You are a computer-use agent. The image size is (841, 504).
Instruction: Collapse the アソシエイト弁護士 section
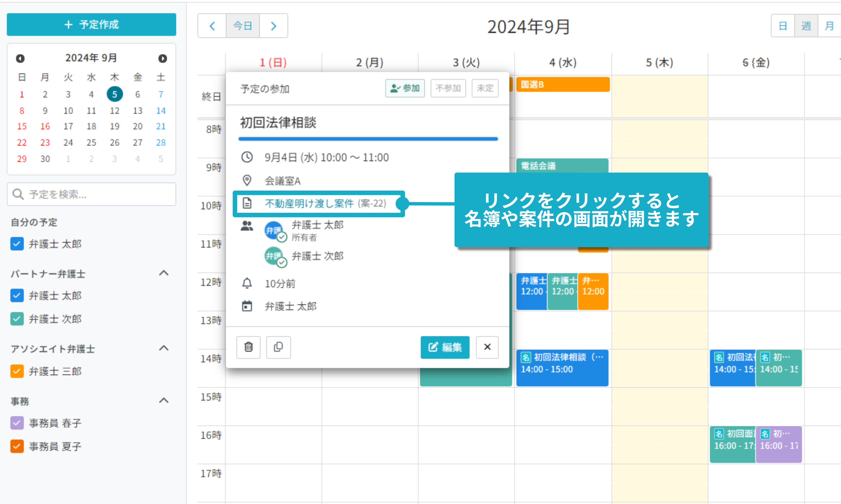coord(164,348)
